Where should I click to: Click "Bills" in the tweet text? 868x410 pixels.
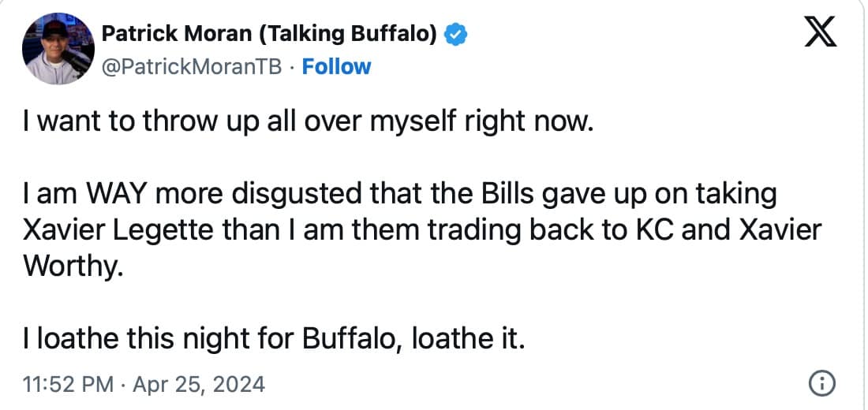462,192
